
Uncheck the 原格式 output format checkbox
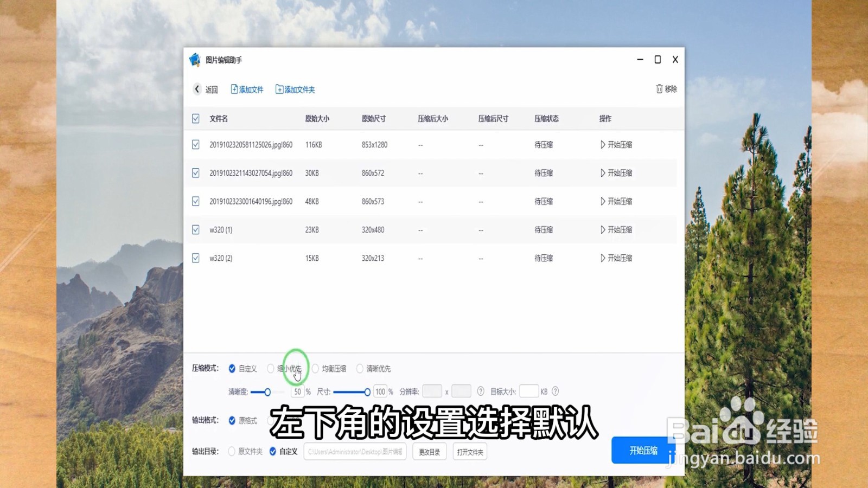click(x=231, y=421)
